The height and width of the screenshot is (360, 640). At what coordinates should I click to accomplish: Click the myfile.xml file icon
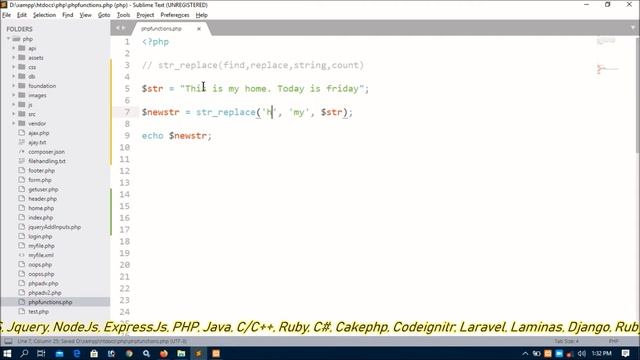coord(22,255)
